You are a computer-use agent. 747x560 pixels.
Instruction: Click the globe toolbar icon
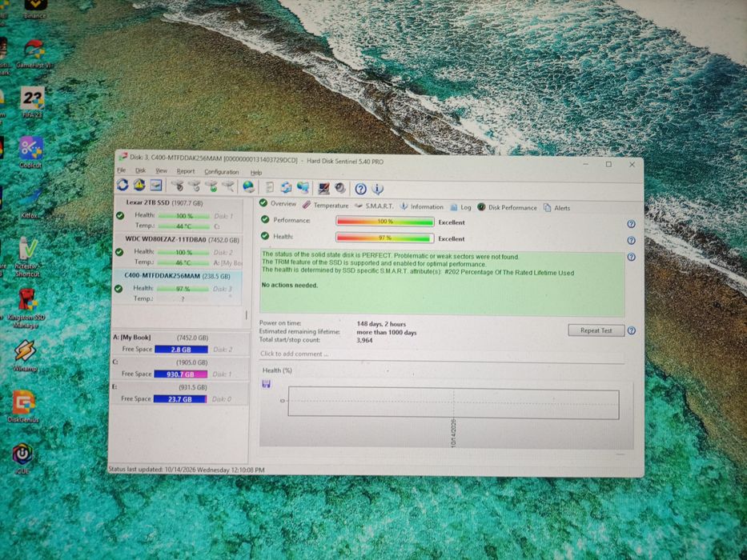pos(248,186)
